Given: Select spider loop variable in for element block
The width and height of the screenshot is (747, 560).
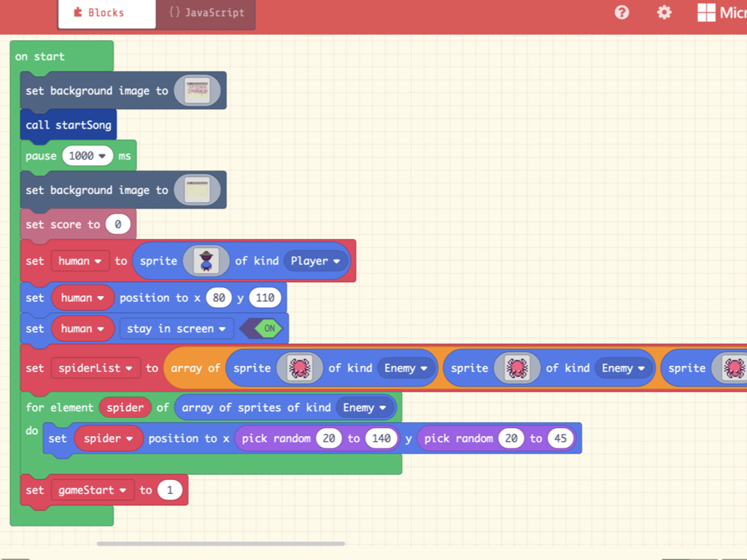Looking at the screenshot, I should click(125, 408).
